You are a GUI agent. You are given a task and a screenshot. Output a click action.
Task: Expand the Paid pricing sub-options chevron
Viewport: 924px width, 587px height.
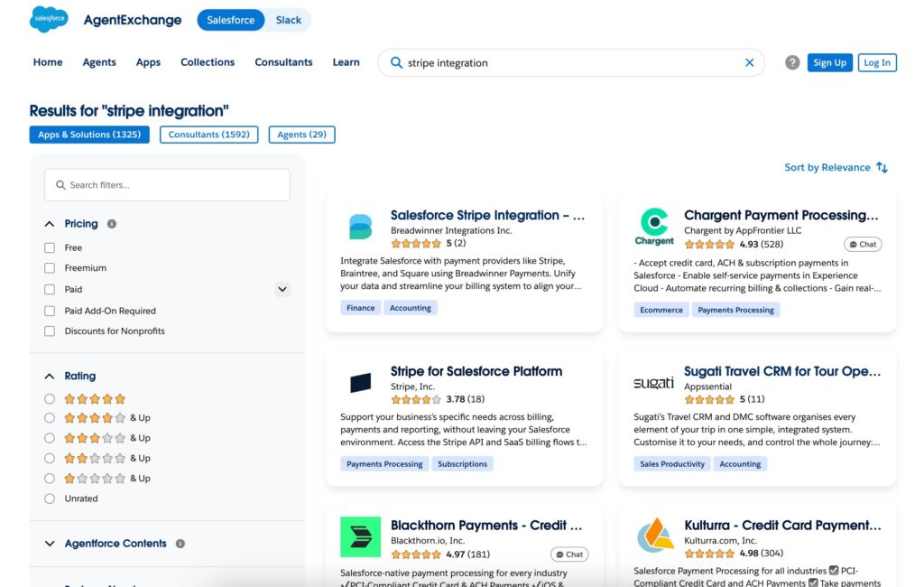[282, 289]
